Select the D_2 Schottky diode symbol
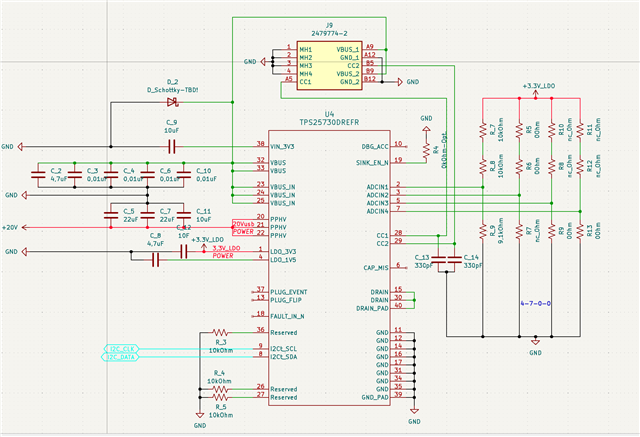Image resolution: width=640 pixels, height=437 pixels. coord(173,102)
